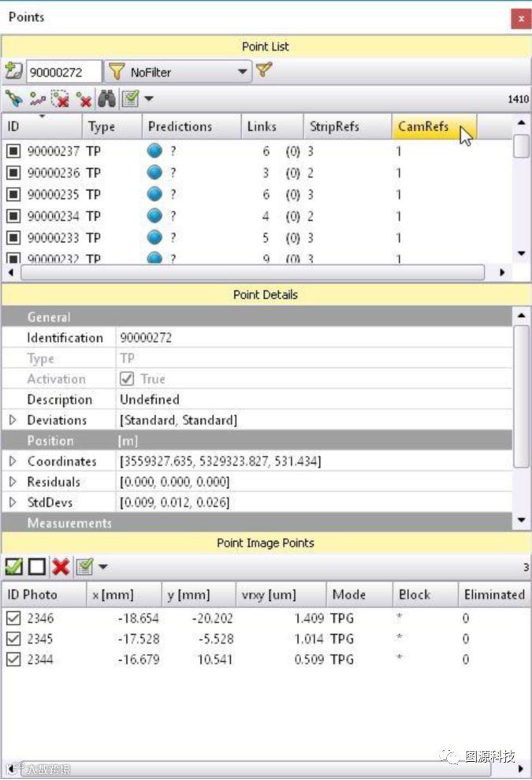Click blue prediction sphere for point 90000235
The image size is (532, 780).
pyautogui.click(x=154, y=193)
